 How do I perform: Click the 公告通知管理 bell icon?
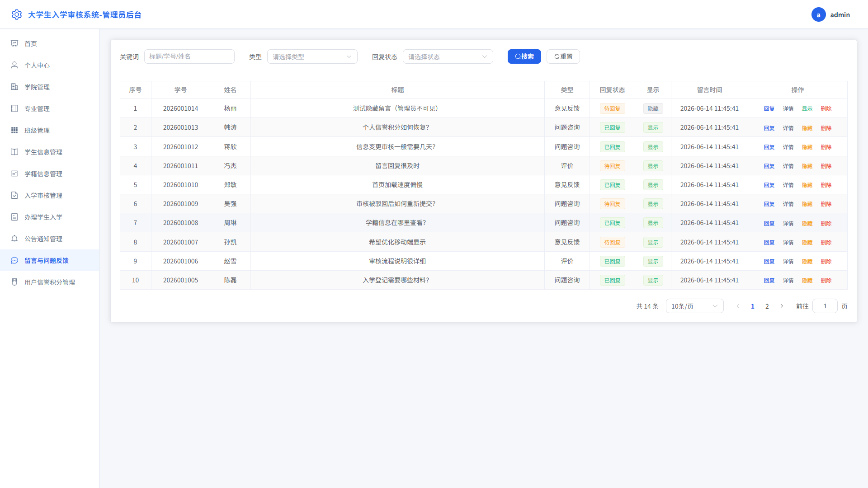(14, 239)
